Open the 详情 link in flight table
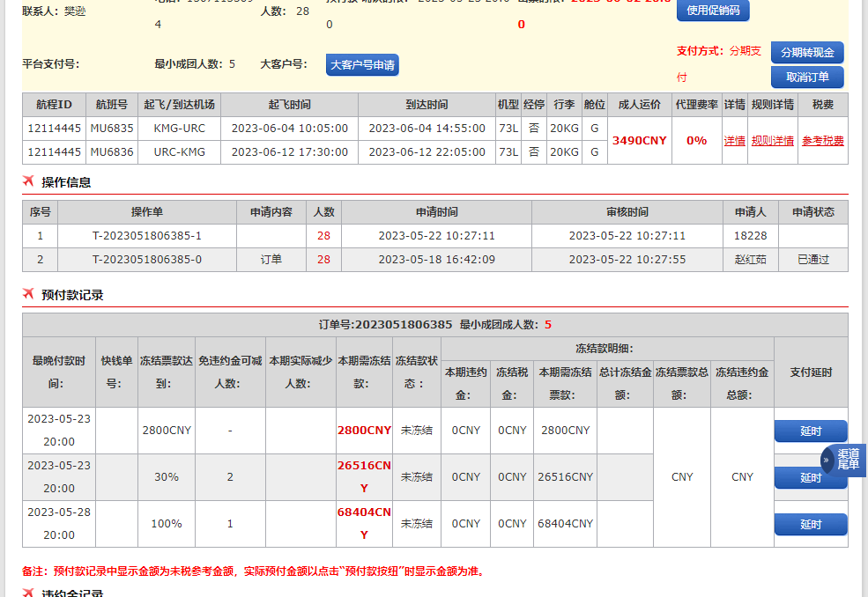 [734, 141]
